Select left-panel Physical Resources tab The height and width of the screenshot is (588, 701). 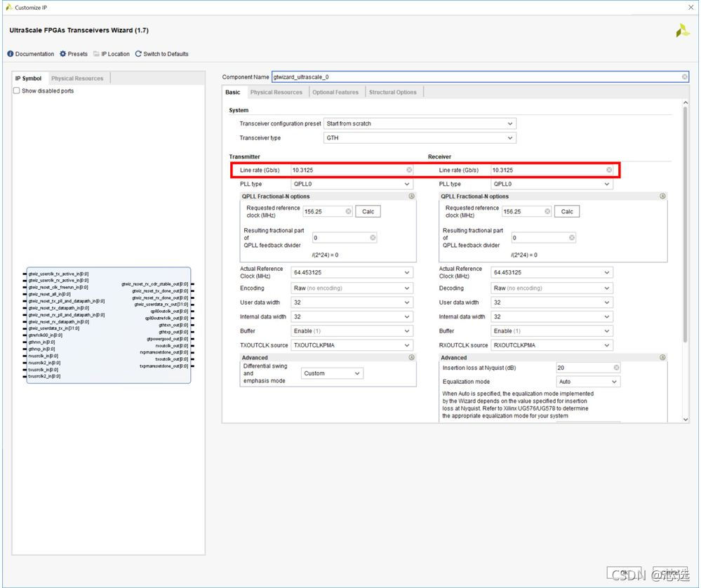77,79
